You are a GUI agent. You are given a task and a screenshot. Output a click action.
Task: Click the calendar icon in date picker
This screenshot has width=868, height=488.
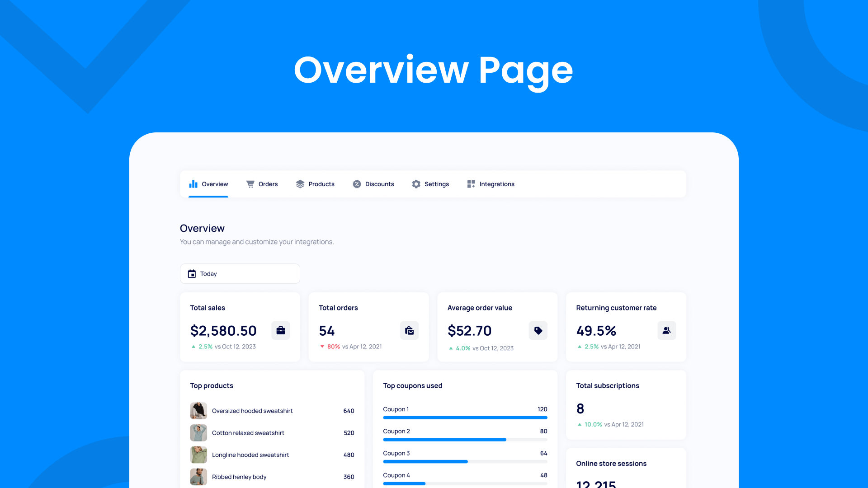[192, 274]
